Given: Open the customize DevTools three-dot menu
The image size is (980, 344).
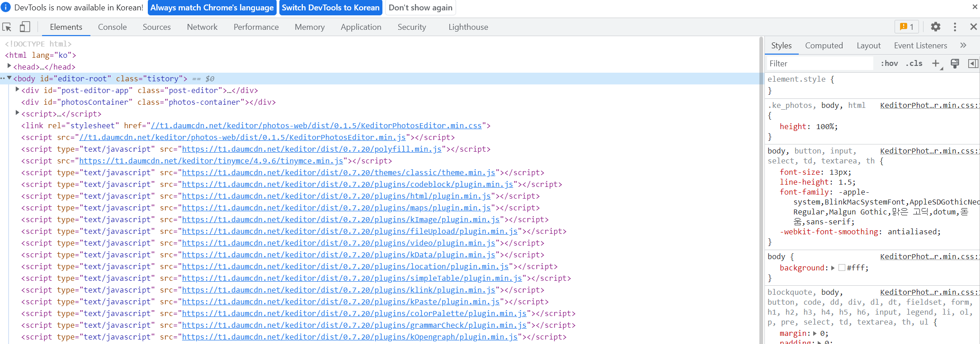Looking at the screenshot, I should coord(955,27).
